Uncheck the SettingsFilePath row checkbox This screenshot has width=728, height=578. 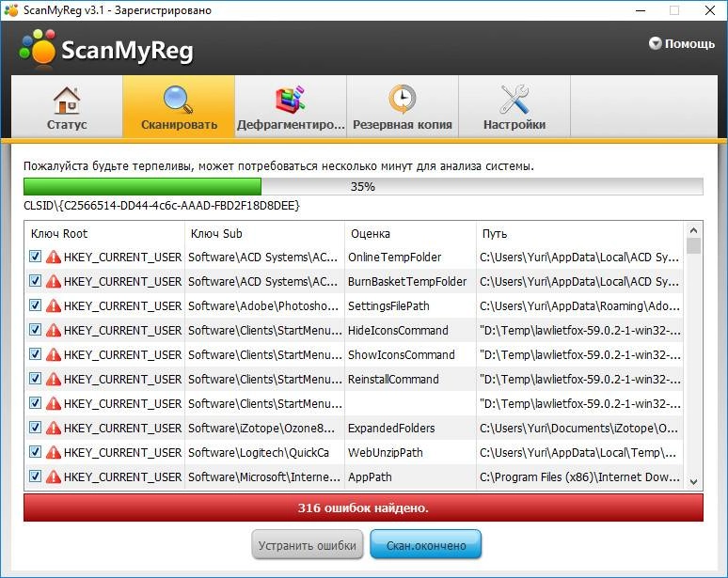(x=36, y=305)
